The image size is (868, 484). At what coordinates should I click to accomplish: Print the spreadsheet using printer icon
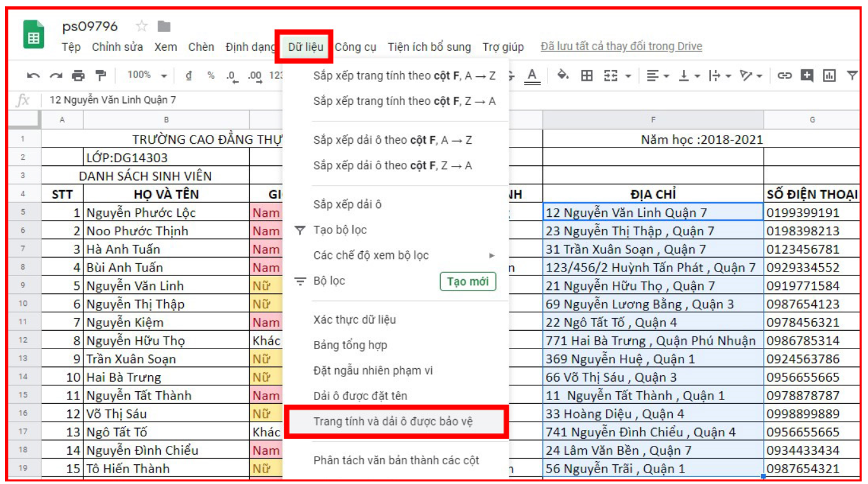pyautogui.click(x=78, y=76)
